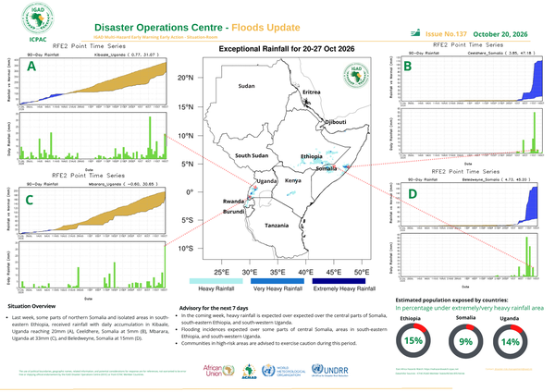The width and height of the screenshot is (555, 392).
Task: Click the Extremely Heavy Rainfall dark-blue swatch
Action: click(x=339, y=281)
